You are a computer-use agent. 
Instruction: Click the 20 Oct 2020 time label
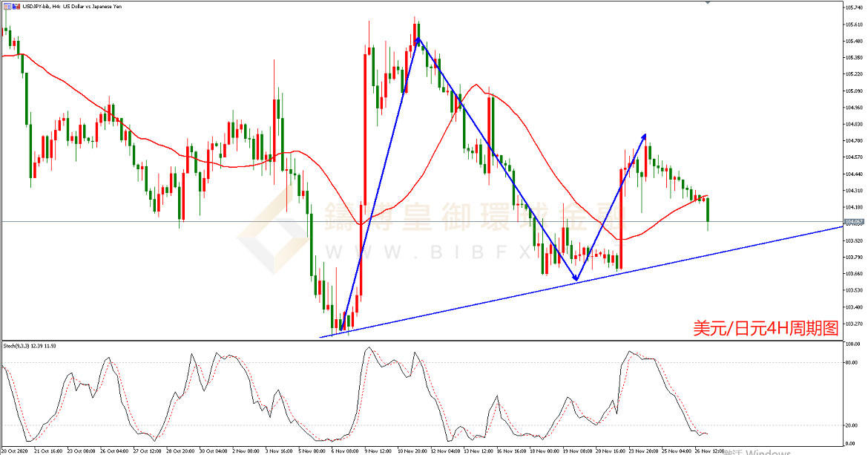[16, 450]
